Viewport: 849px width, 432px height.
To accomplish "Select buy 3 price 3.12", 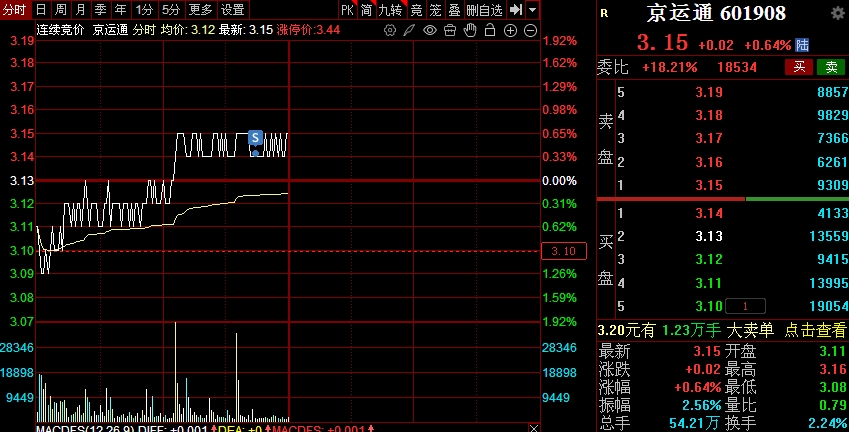I will 709,260.
